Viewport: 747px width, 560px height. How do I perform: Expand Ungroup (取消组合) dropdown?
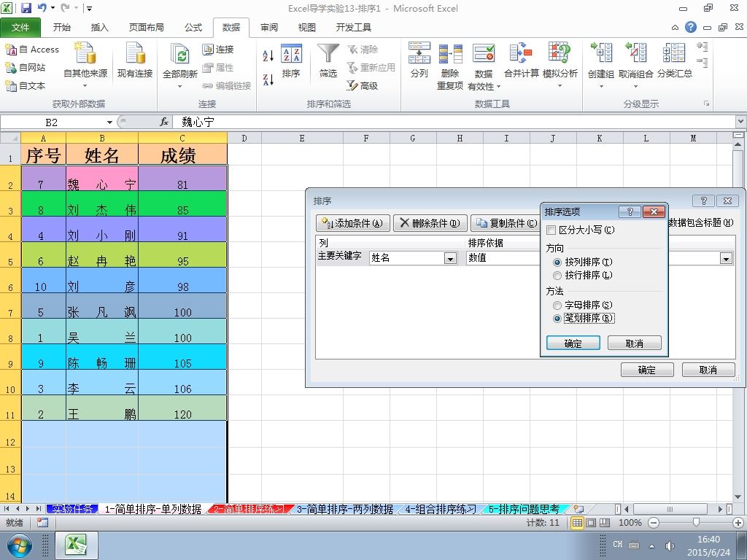coord(635,86)
